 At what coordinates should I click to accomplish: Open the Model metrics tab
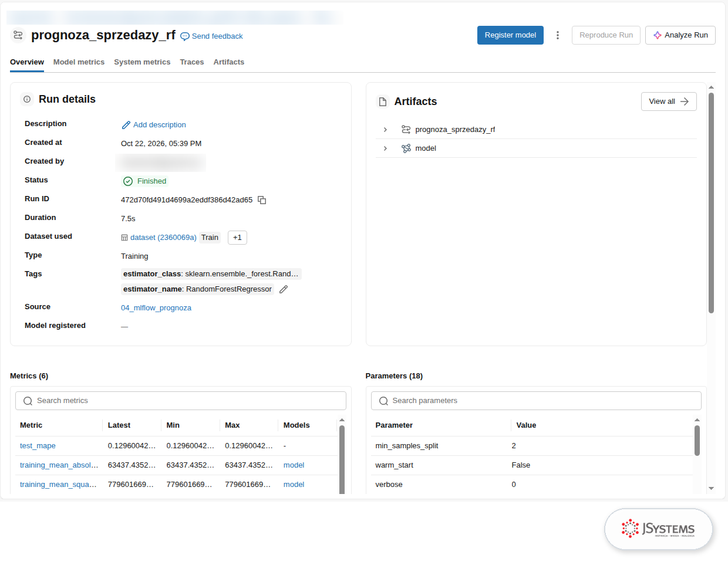click(79, 62)
